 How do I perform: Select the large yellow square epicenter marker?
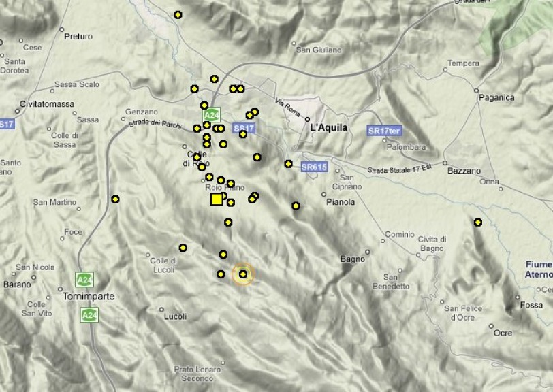tap(217, 199)
